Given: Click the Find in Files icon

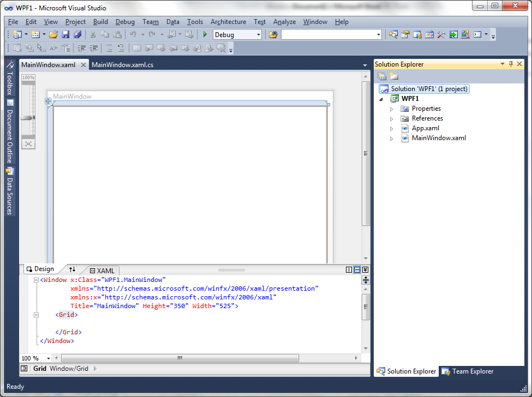Looking at the screenshot, I should coord(273,35).
